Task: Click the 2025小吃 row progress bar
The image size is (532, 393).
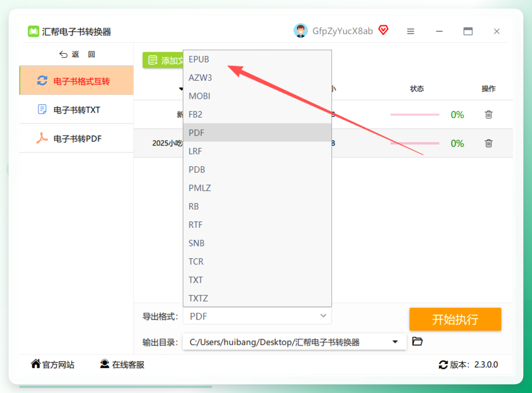Action: click(415, 143)
